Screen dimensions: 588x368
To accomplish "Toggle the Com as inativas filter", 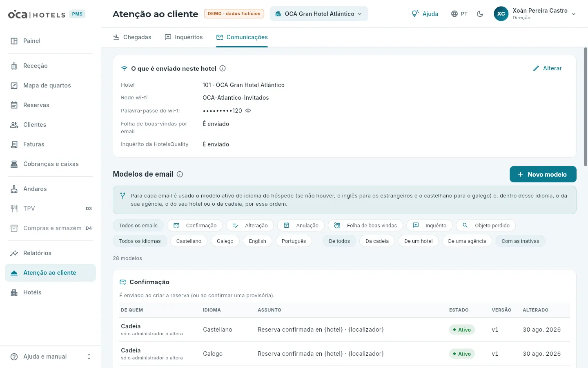I will [520, 241].
